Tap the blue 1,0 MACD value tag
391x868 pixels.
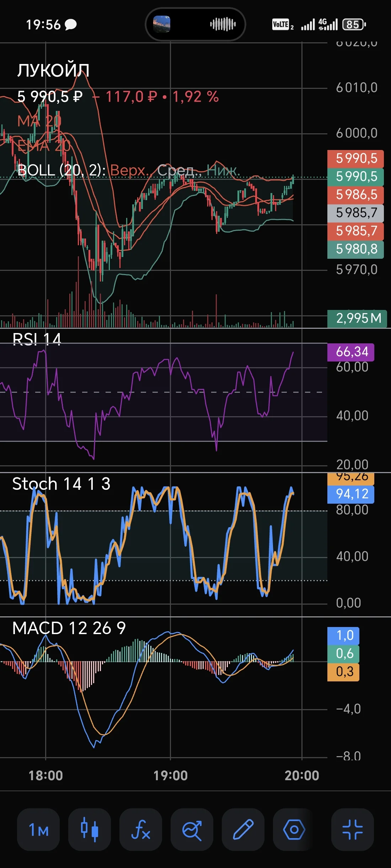(343, 636)
